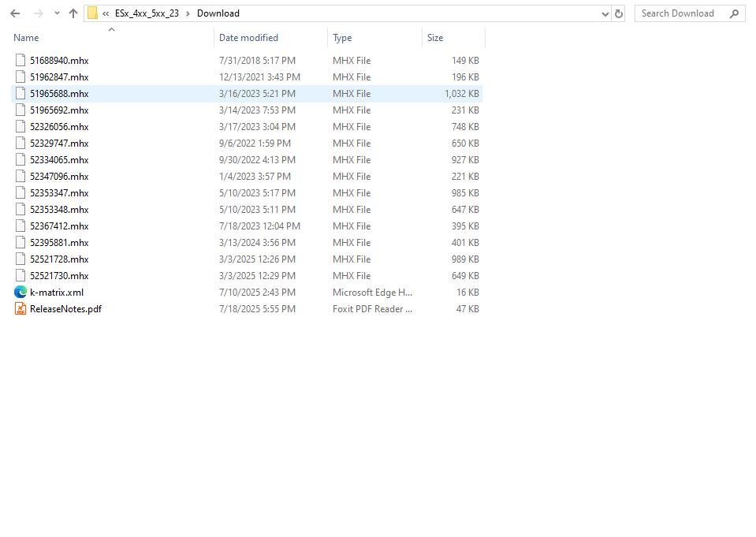Click the Microsoft Edge H... type cell
This screenshot has width=756, height=537.
coord(372,292)
